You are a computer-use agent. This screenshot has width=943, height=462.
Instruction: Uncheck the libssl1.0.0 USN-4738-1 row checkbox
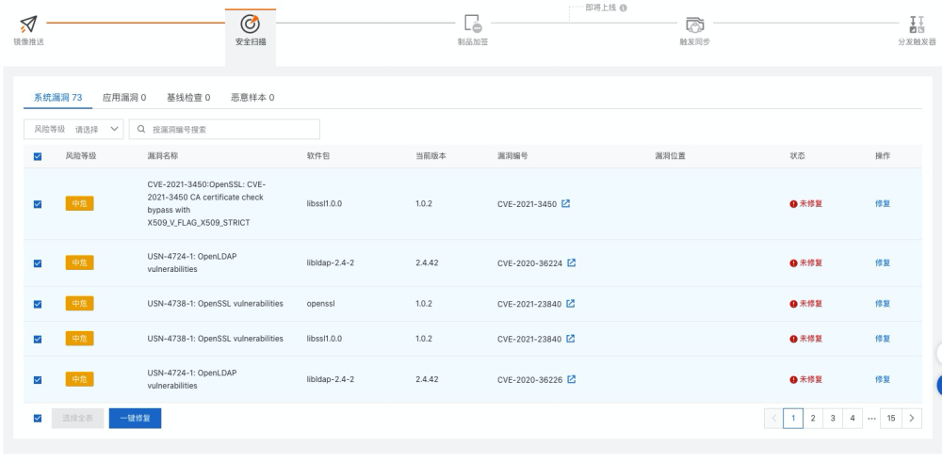[x=38, y=339]
